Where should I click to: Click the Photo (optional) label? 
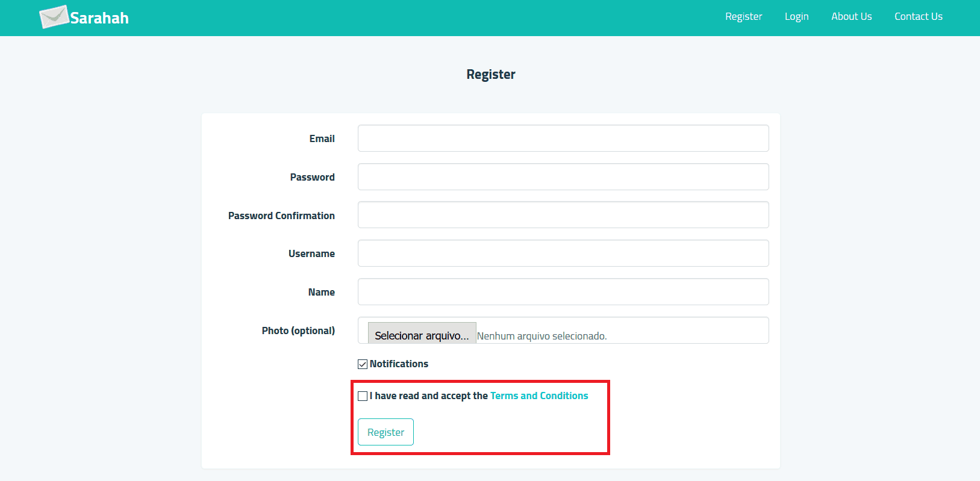(x=298, y=330)
